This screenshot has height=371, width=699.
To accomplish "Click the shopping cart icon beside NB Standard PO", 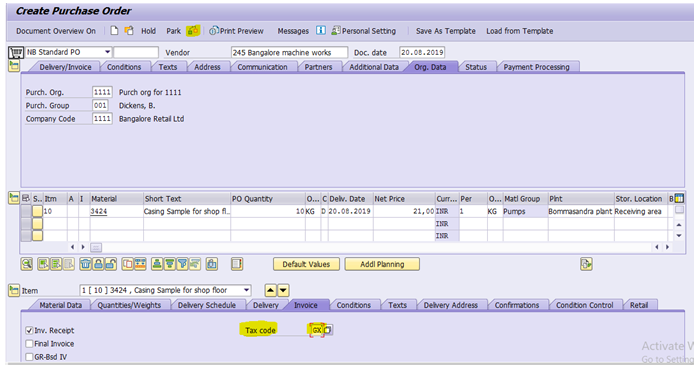I will [16, 53].
